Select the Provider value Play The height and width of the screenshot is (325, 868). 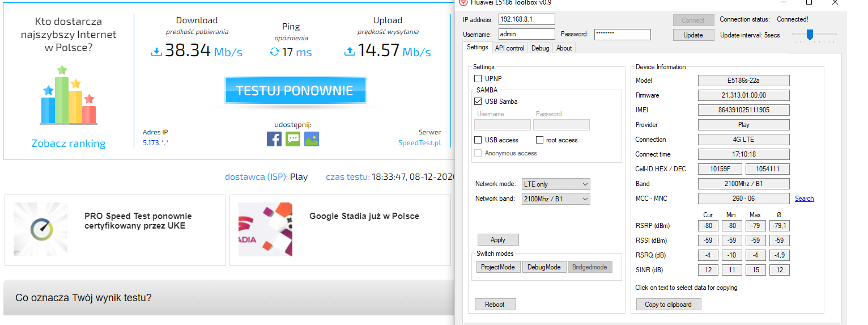[743, 125]
